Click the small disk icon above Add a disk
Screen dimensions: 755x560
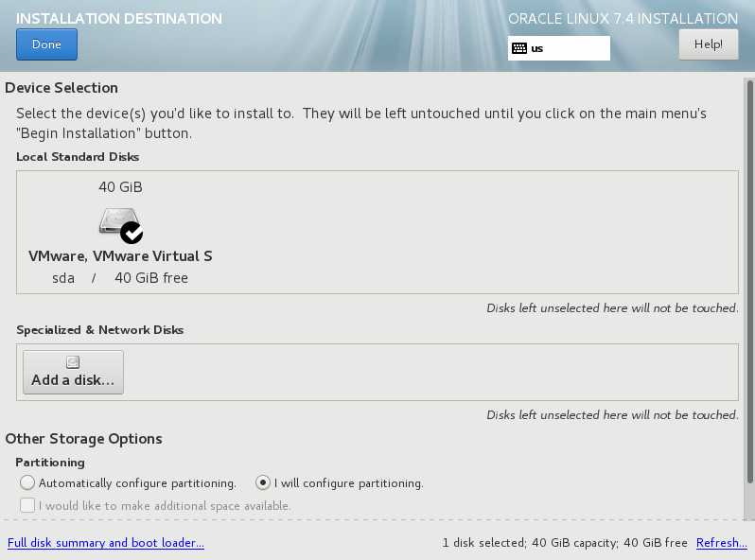coord(73,362)
